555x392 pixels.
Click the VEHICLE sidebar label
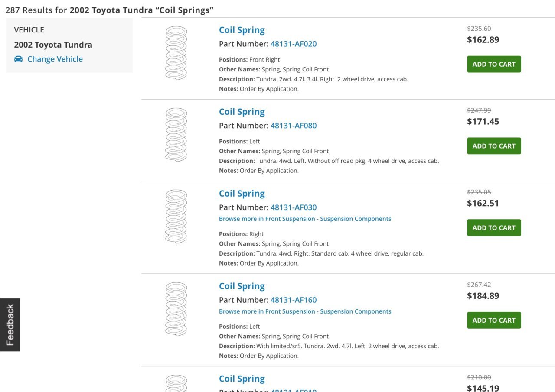pyautogui.click(x=29, y=30)
